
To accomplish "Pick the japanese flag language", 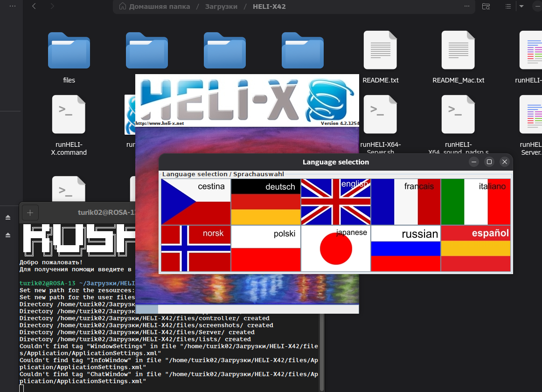I will tap(336, 248).
